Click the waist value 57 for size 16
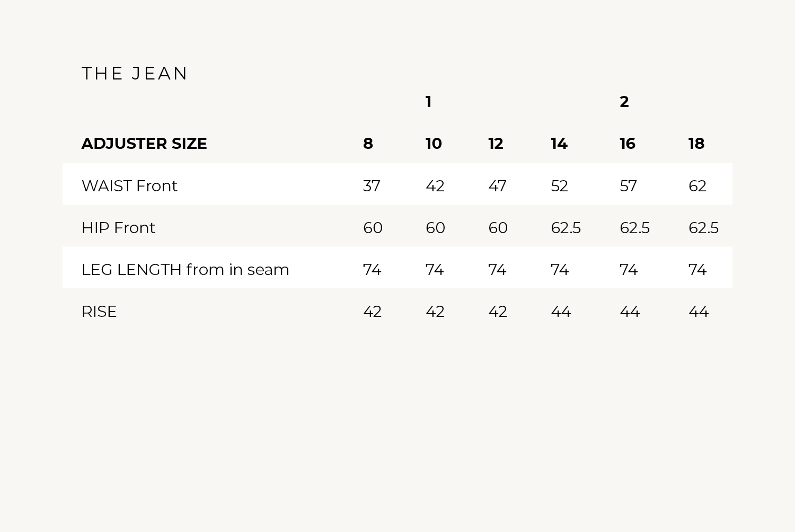This screenshot has width=795, height=532. [x=628, y=186]
